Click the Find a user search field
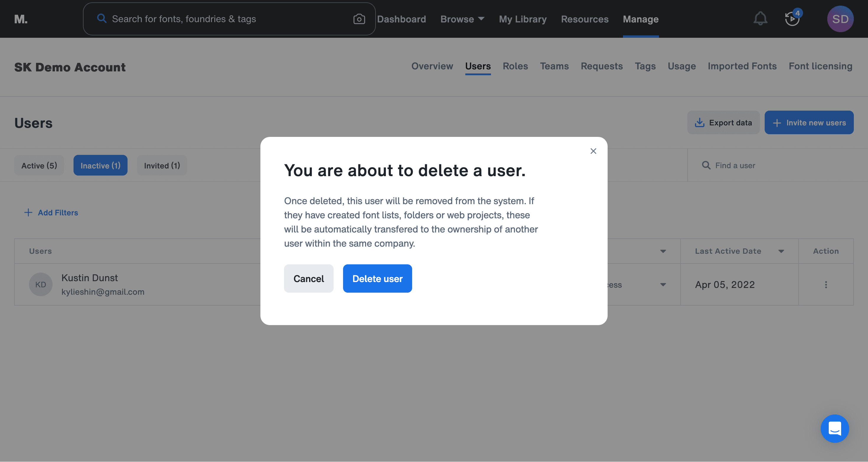Viewport: 868px width, 462px height. [775, 165]
